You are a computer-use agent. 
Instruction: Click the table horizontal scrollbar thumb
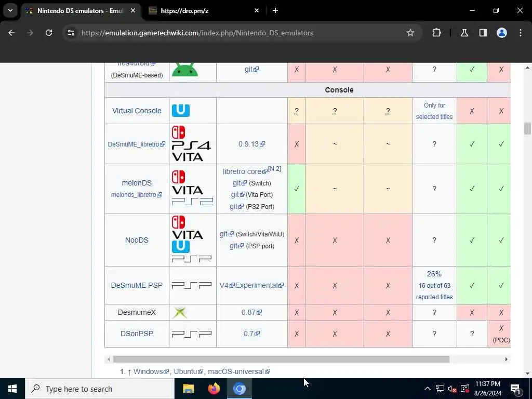pos(281,360)
